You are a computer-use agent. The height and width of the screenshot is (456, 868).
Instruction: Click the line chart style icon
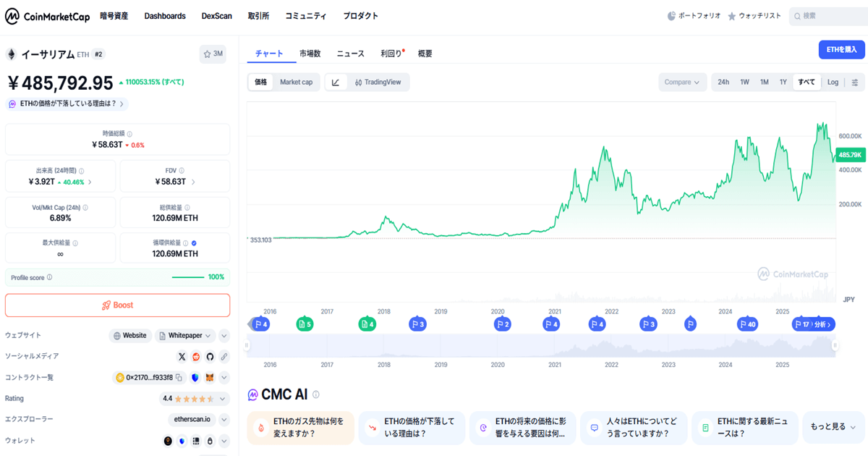pyautogui.click(x=336, y=83)
